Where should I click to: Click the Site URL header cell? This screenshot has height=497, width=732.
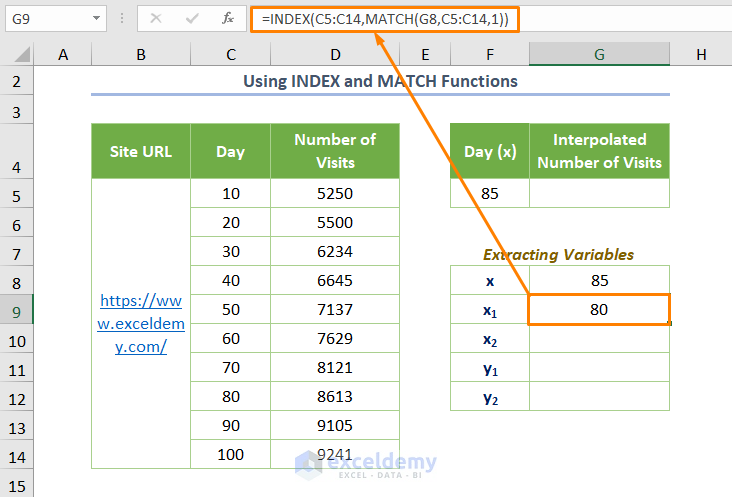point(141,151)
